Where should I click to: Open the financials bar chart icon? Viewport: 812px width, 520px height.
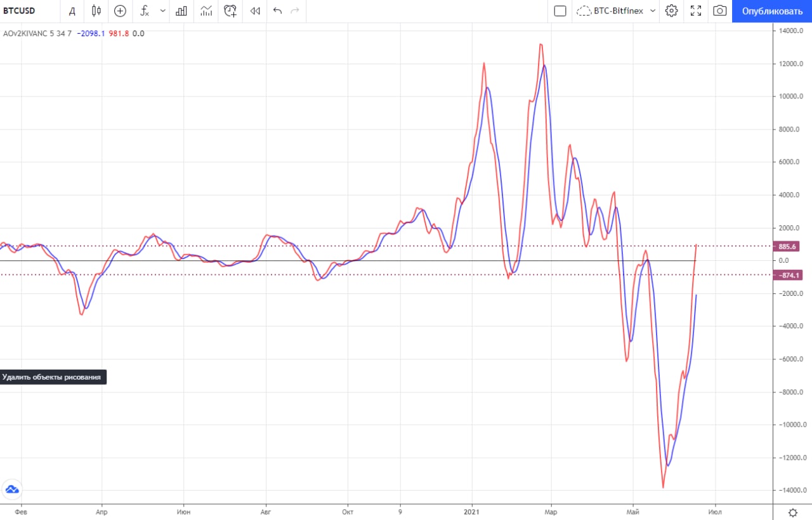[x=181, y=11]
